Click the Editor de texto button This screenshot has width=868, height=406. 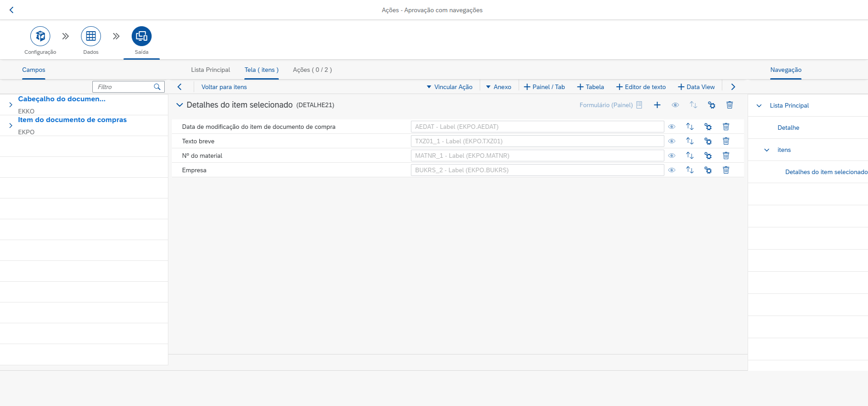point(641,87)
